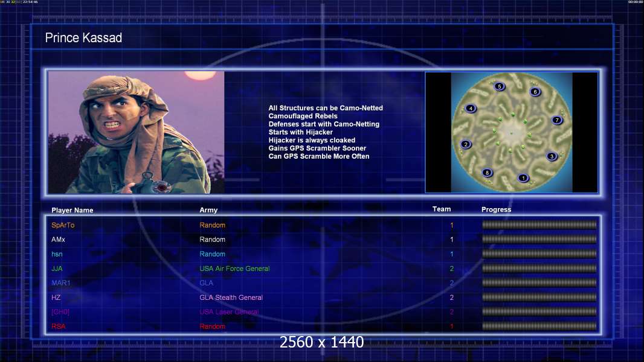Select player name hsn
Image resolution: width=644 pixels, height=362 pixels.
point(57,254)
